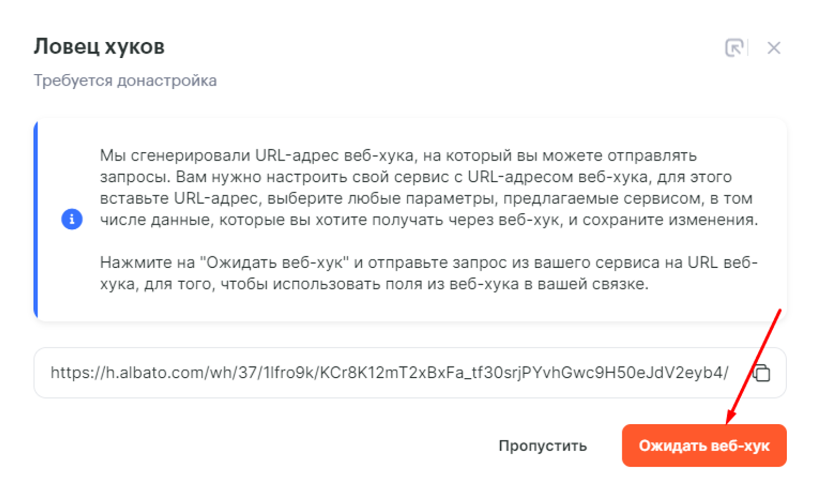Close the Ловец хуков dialog
Image resolution: width=823 pixels, height=504 pixels.
coord(774,48)
